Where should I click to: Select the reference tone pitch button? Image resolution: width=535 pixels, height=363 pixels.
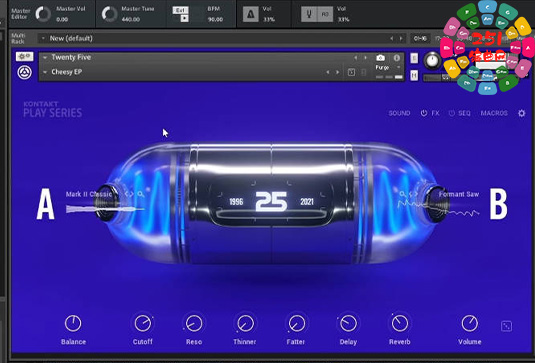point(325,14)
